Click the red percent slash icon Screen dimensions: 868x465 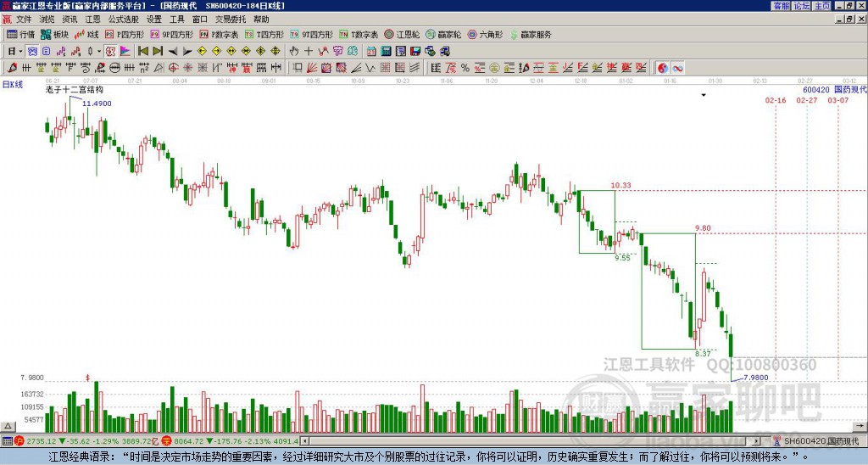click(451, 68)
